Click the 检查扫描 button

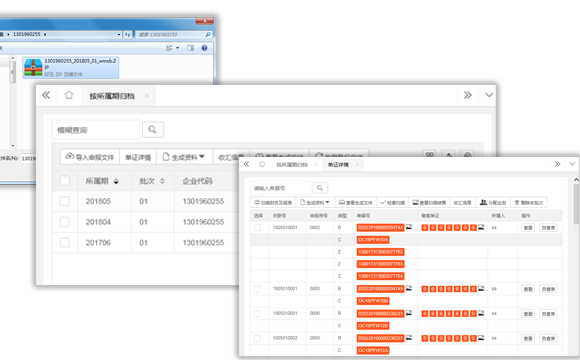[392, 202]
